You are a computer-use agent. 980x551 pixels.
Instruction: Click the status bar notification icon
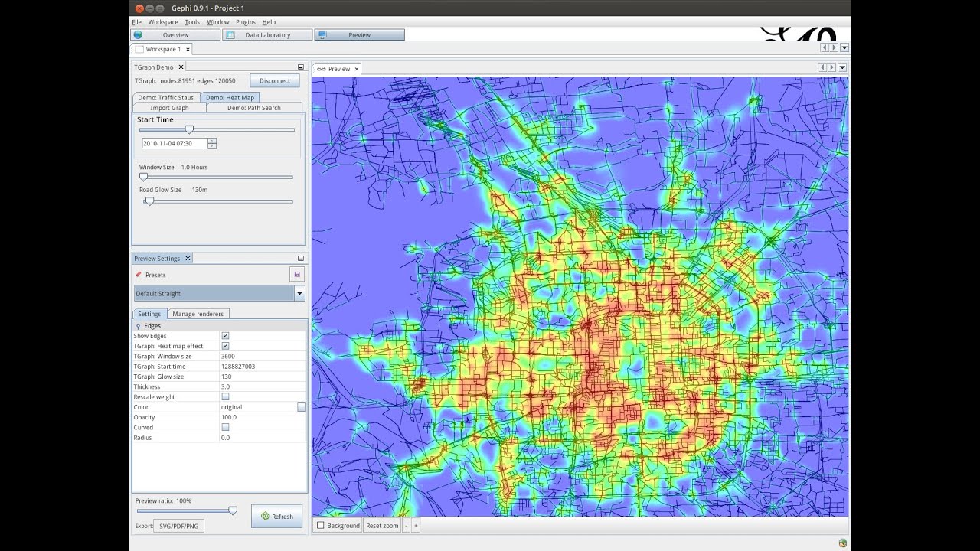[843, 543]
